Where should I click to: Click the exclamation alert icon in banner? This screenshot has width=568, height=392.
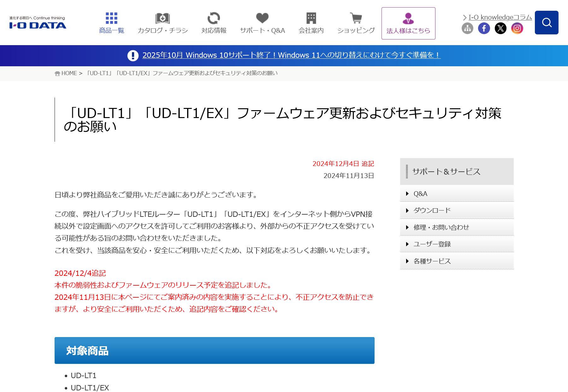(133, 56)
